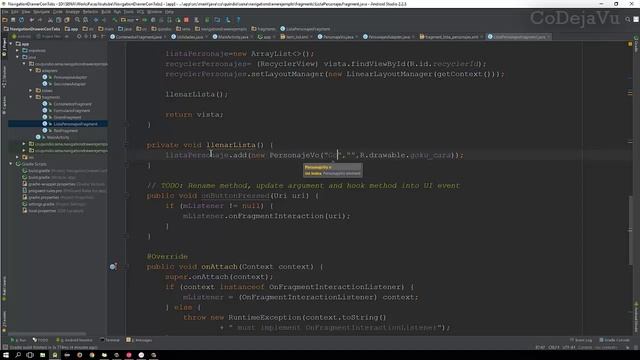The height and width of the screenshot is (360, 640).
Task: Click the Android Studio taskbar icon
Action: (55, 355)
